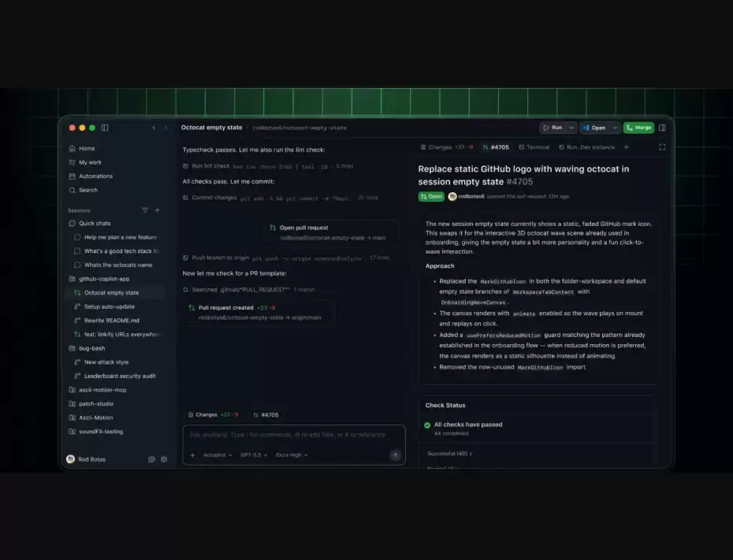Select the New attack style session
This screenshot has height=560, width=733.
[106, 362]
